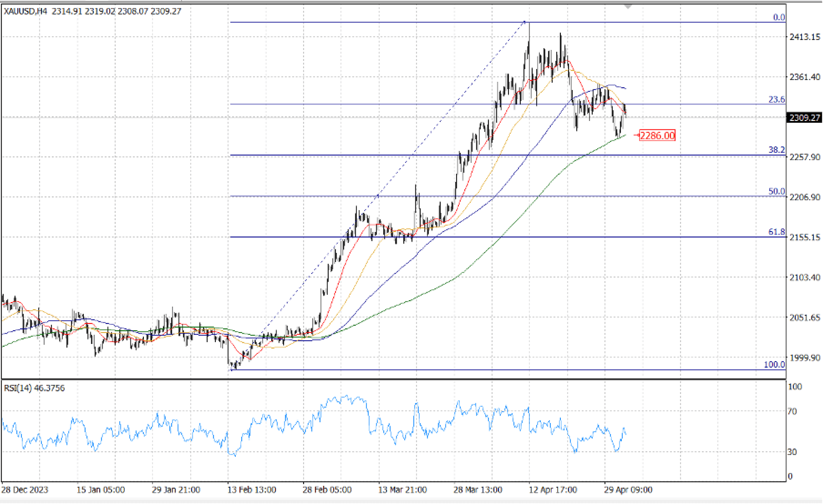This screenshot has width=823, height=504.
Task: Click the 13 Feb 13:00 date label
Action: point(252,490)
